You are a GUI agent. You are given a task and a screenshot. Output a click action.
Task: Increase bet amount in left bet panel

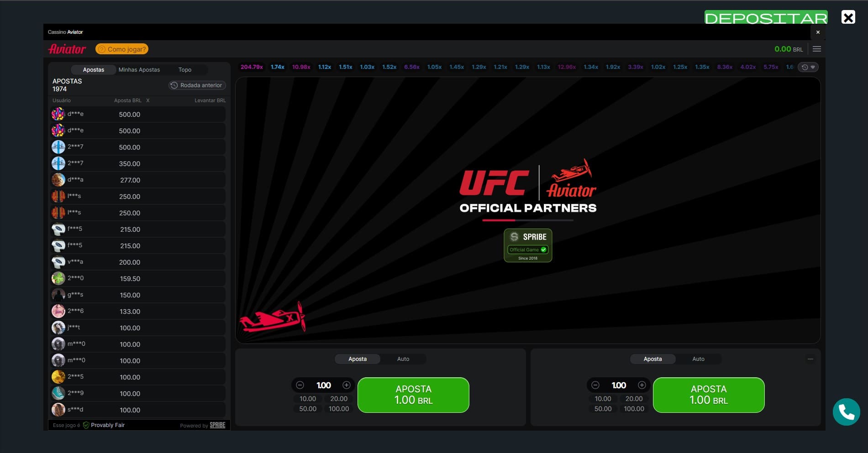347,385
